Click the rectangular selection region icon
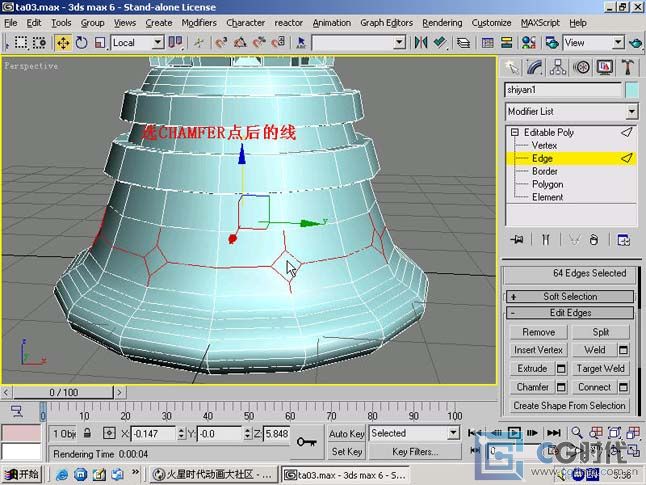The image size is (646, 485). pyautogui.click(x=21, y=42)
